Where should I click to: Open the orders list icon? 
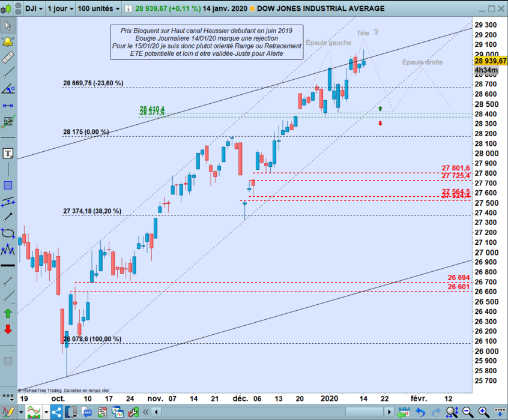(x=102, y=413)
